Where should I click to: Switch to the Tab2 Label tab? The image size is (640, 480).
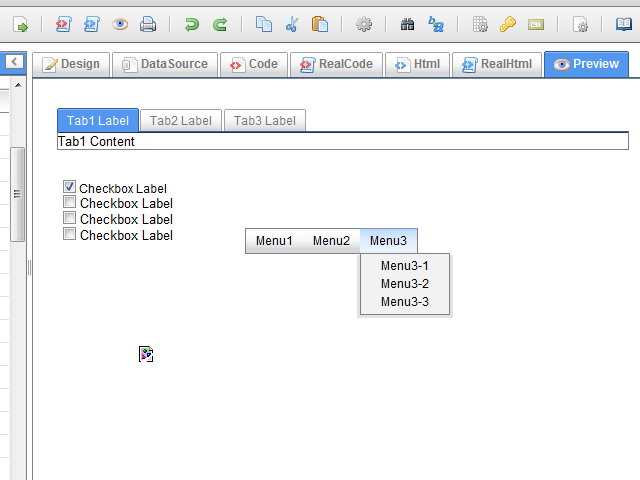click(181, 121)
